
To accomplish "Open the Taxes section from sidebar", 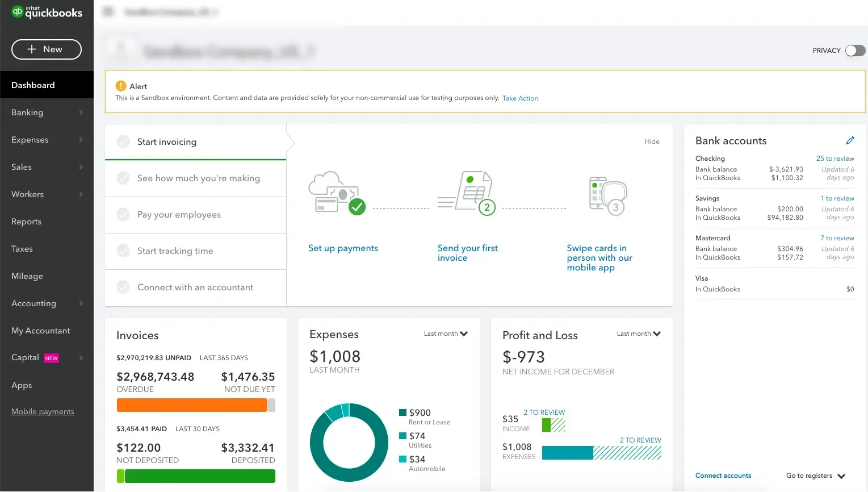I will tap(22, 249).
